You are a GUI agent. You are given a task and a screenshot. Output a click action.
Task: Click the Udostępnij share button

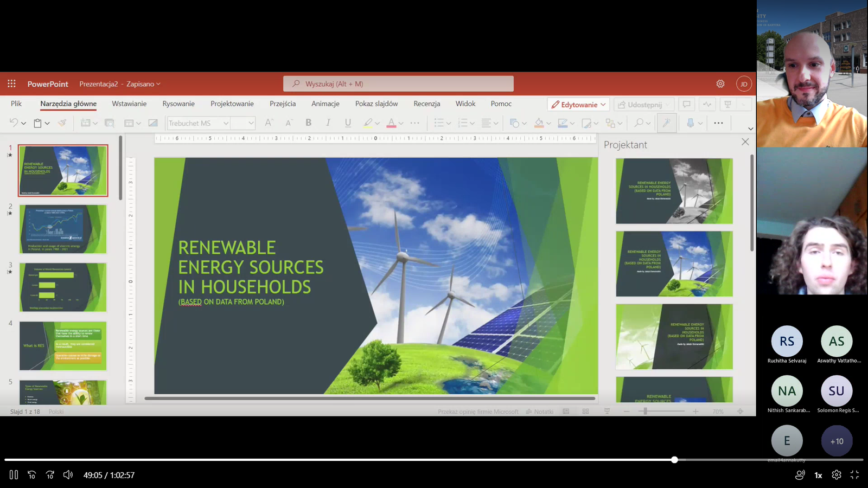coord(644,105)
